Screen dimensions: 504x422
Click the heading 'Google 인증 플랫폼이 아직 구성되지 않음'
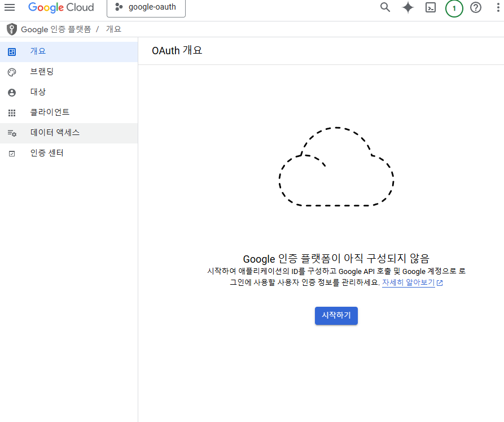[336, 259]
